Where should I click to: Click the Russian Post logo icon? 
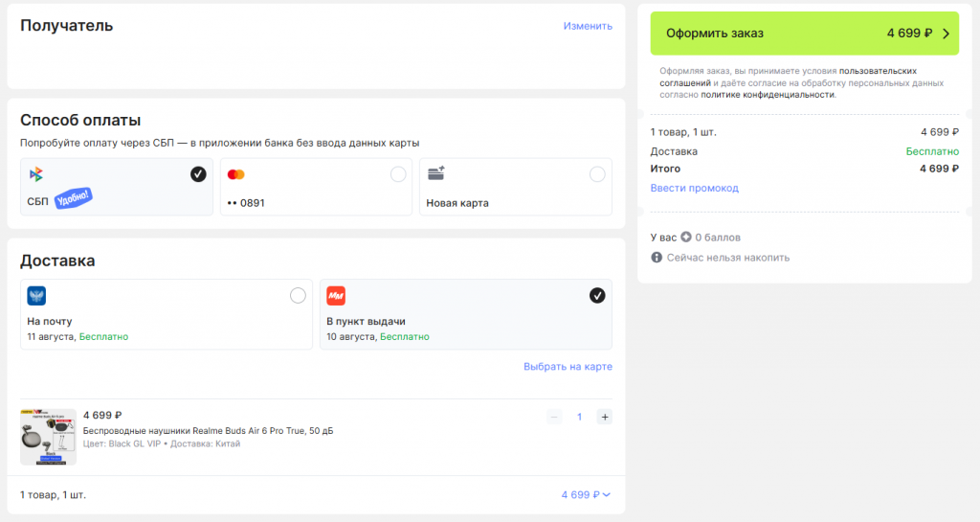click(x=36, y=296)
